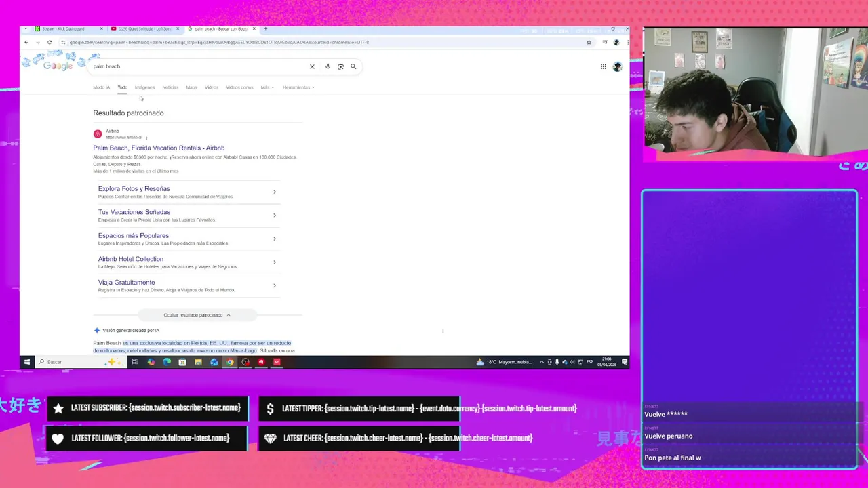868x488 pixels.
Task: Open Task View in the taskbar
Action: point(134,362)
